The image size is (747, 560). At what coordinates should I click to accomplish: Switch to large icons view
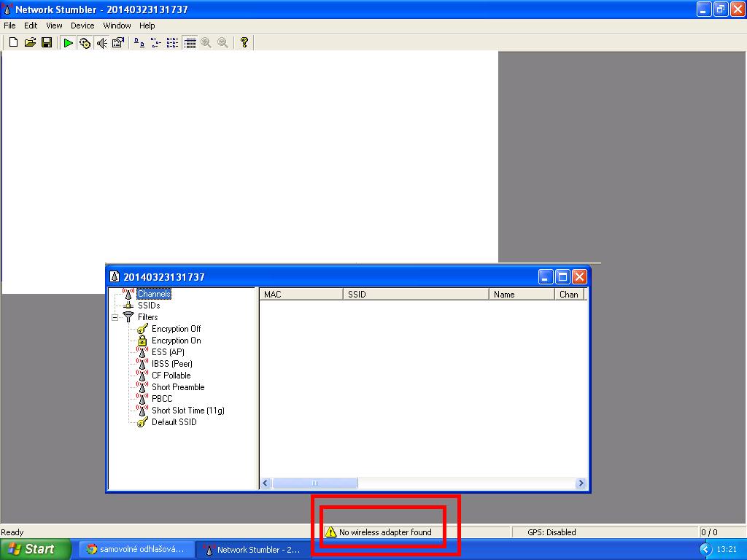[x=139, y=43]
